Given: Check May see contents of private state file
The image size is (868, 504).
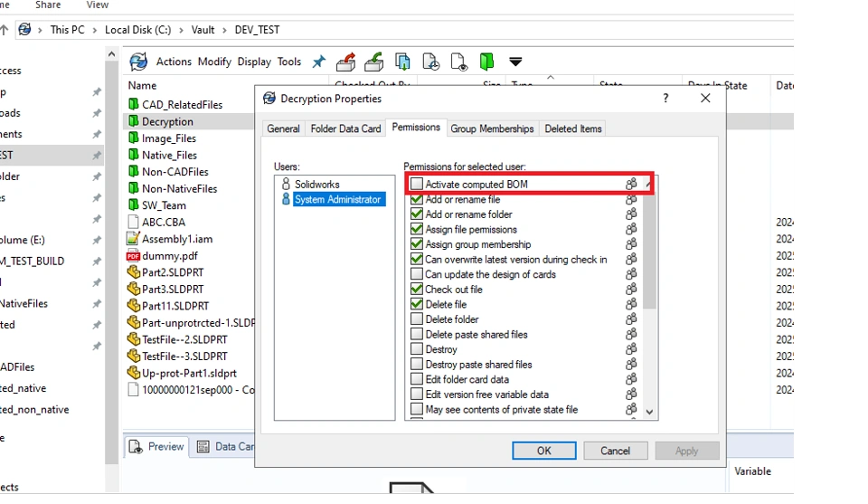Looking at the screenshot, I should coord(417,409).
